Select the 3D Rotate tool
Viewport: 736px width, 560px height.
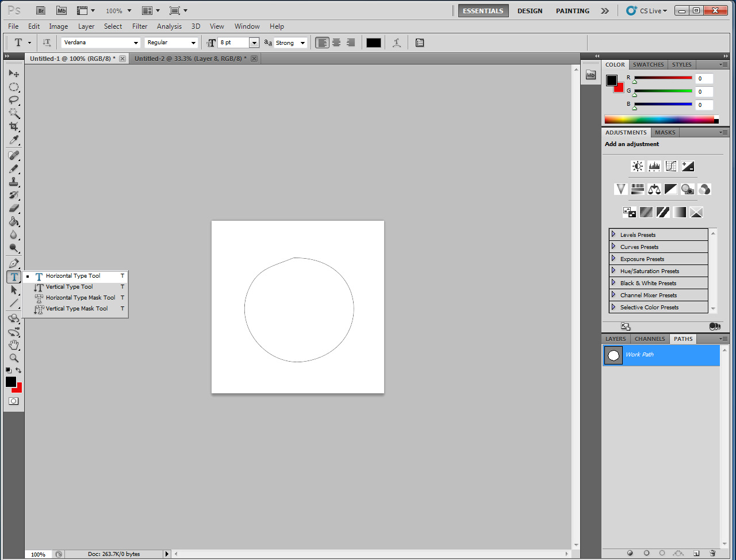pos(14,319)
